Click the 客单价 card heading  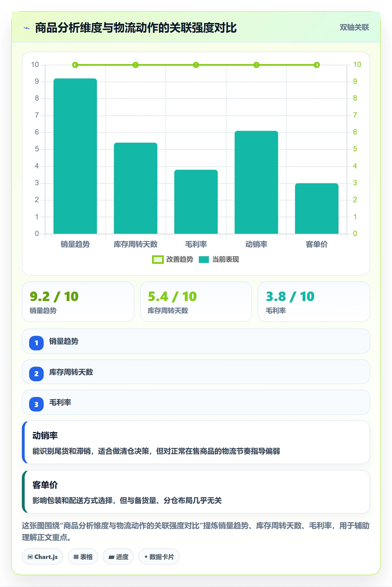tap(45, 485)
